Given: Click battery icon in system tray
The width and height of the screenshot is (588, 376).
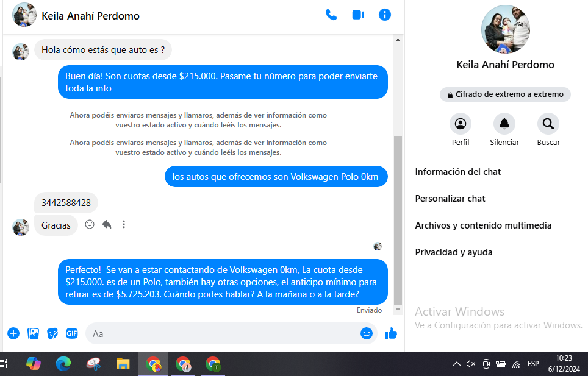Looking at the screenshot, I should 501,364.
